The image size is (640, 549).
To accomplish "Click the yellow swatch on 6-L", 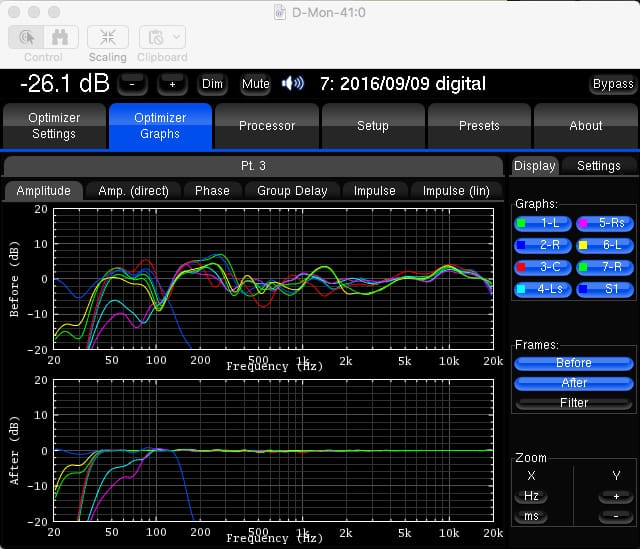I will click(583, 245).
